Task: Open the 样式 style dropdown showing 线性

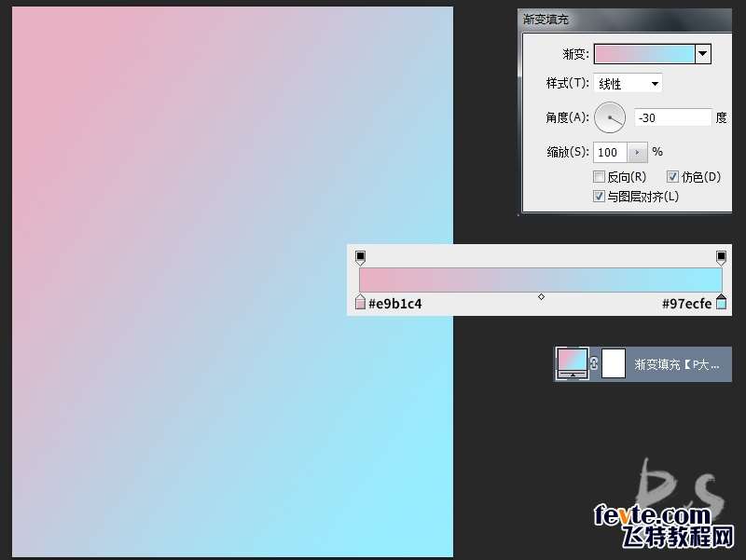Action: click(x=628, y=84)
